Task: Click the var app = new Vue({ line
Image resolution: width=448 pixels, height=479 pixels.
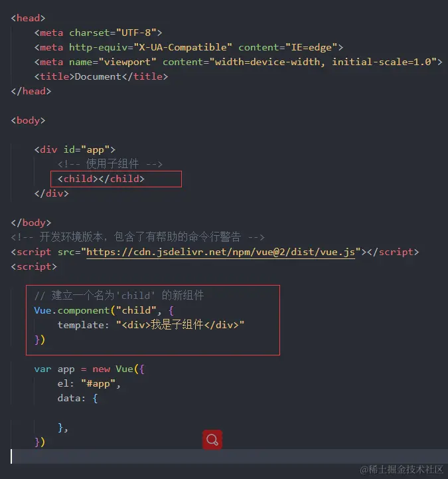Action: (89, 369)
